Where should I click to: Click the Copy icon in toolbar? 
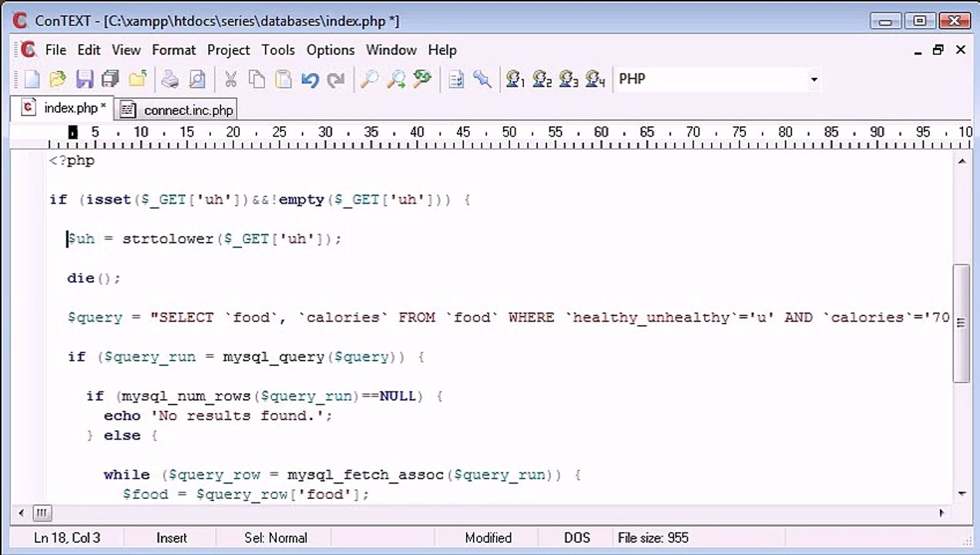coord(257,79)
